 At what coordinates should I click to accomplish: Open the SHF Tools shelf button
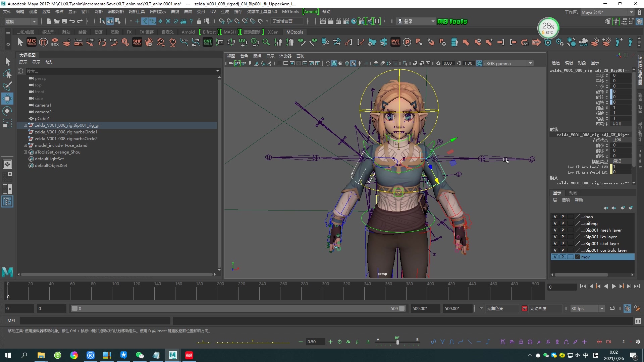point(137,42)
